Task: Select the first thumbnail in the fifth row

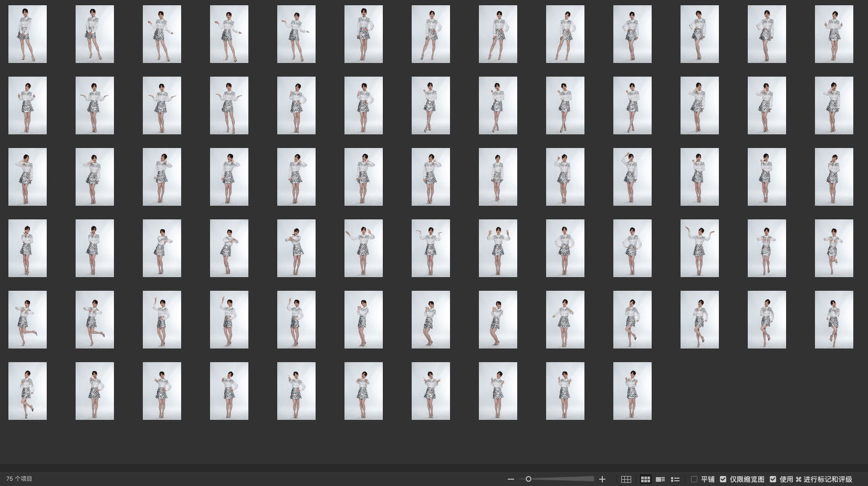Action: [27, 320]
